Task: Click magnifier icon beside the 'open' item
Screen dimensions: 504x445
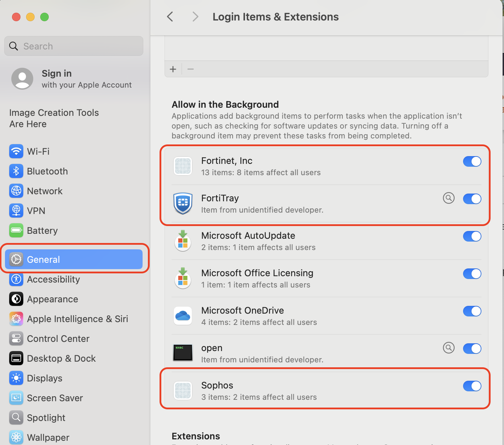Action: click(x=449, y=348)
